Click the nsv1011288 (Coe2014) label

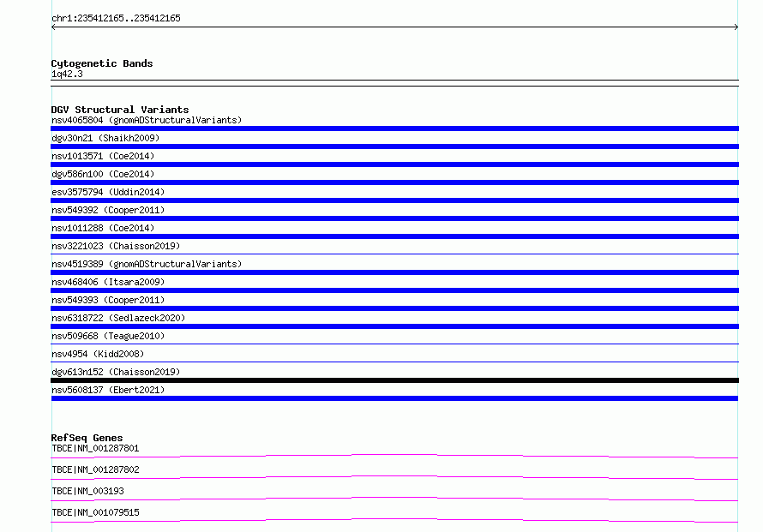click(x=103, y=228)
